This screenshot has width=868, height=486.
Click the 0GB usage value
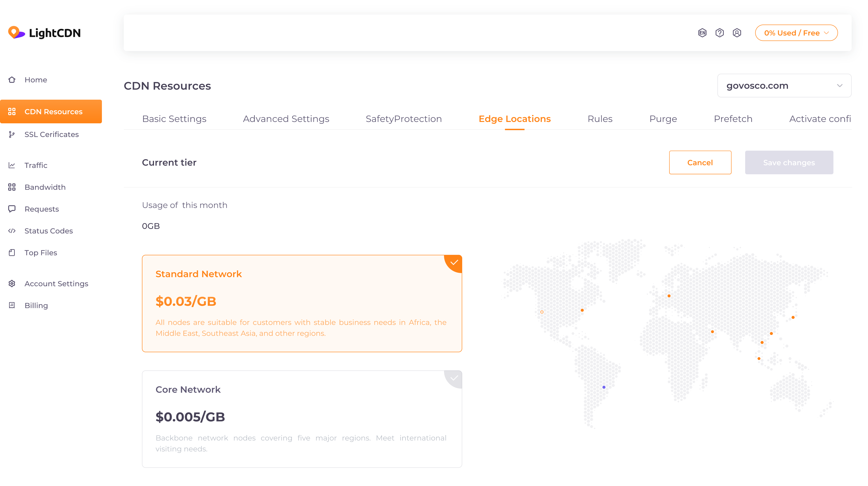click(151, 226)
